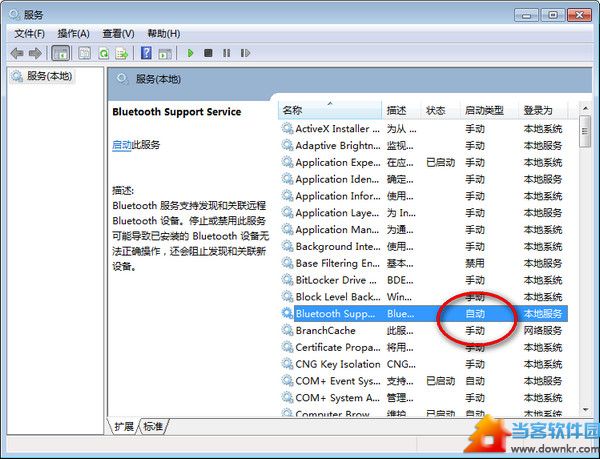The height and width of the screenshot is (459, 600).
Task: Open the Properties toolbar icon
Action: click(x=85, y=53)
